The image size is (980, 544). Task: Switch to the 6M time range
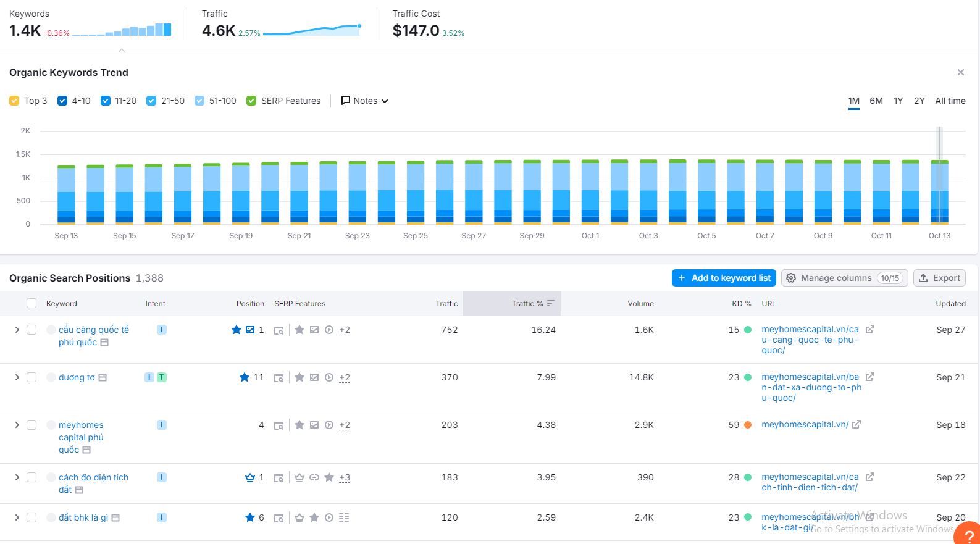point(876,101)
